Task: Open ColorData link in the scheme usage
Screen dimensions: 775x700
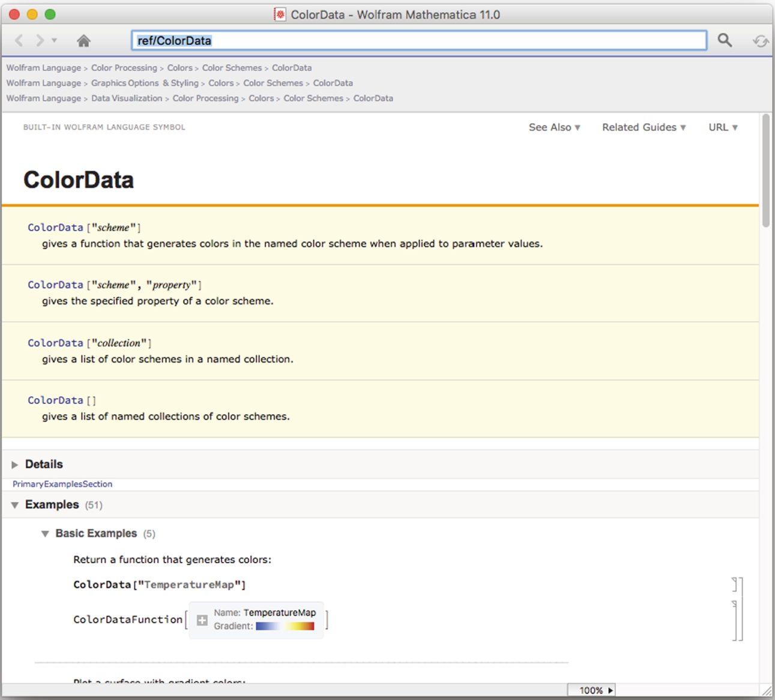Action: coord(55,228)
